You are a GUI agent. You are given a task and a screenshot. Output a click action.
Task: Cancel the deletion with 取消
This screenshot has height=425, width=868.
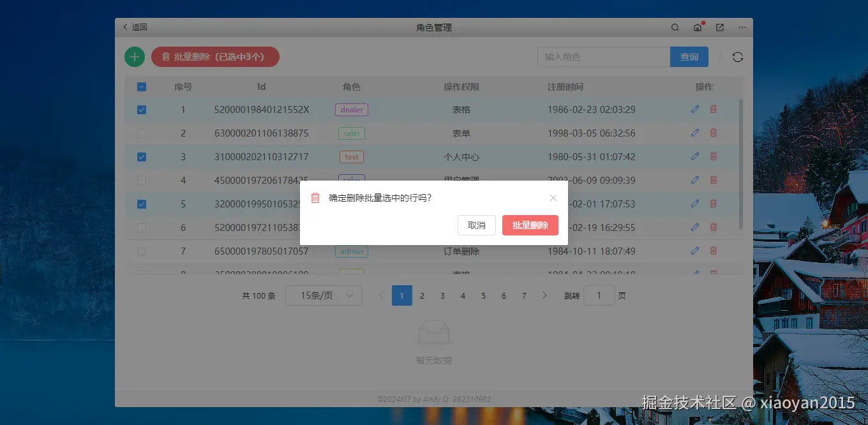tap(476, 225)
